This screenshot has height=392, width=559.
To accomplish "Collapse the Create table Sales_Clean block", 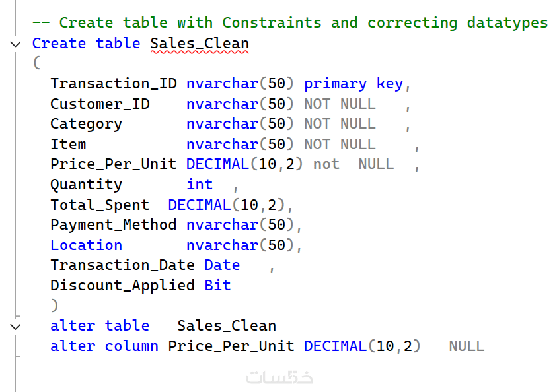I will [x=16, y=44].
